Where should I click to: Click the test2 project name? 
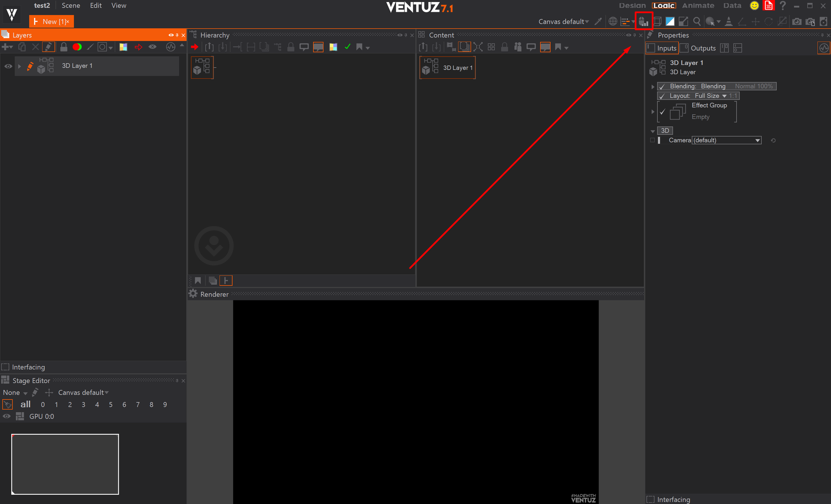point(42,5)
